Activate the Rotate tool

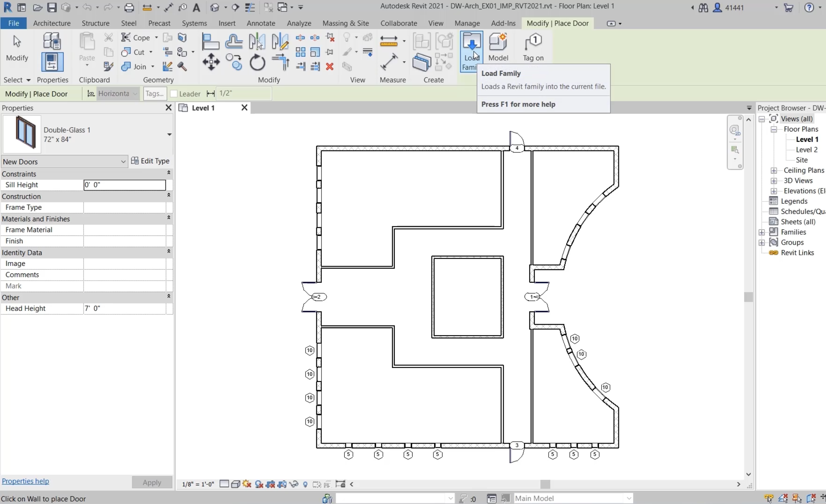point(257,63)
